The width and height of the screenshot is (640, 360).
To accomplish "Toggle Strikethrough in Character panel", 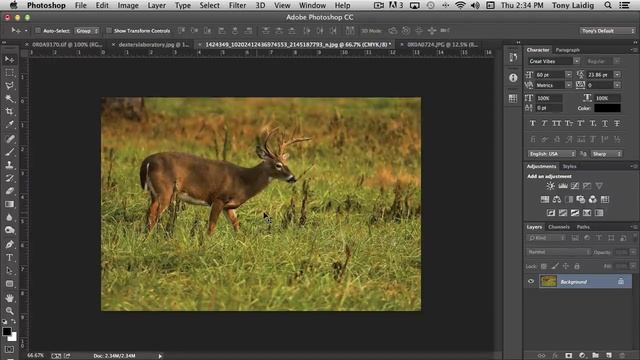I will pyautogui.click(x=617, y=123).
